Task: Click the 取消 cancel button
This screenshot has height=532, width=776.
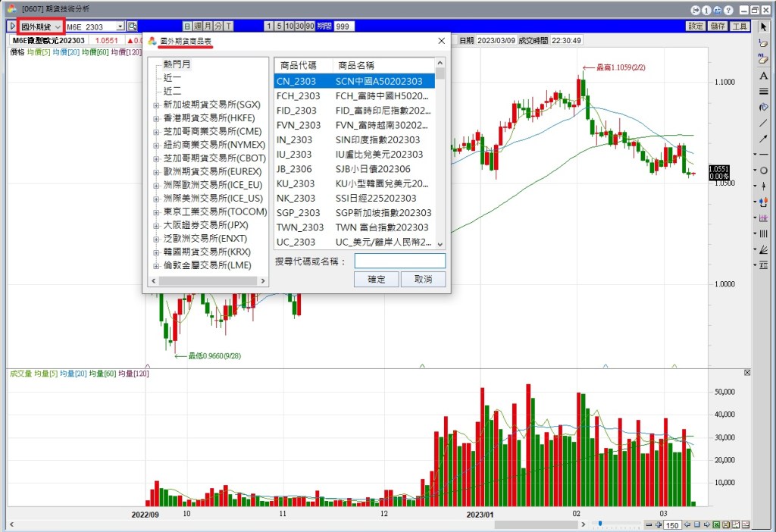Action: click(423, 280)
